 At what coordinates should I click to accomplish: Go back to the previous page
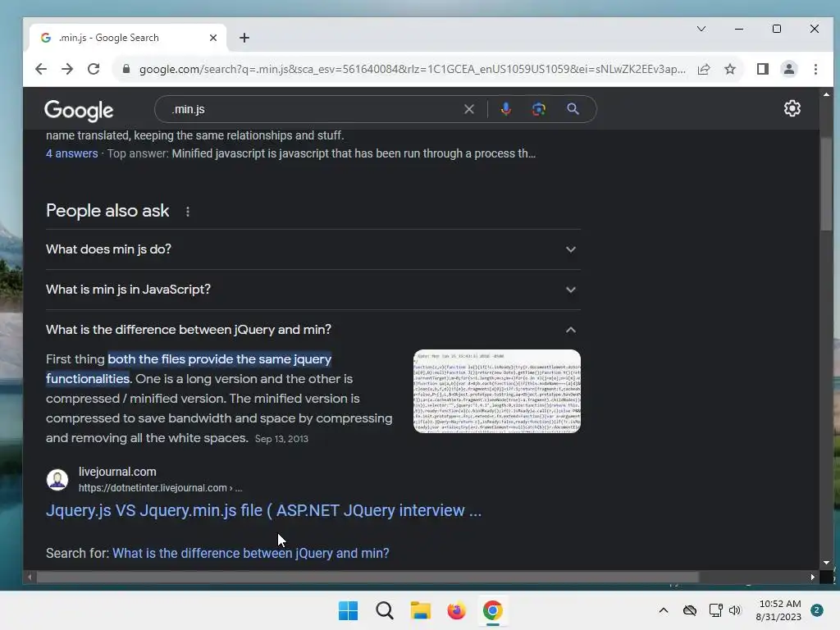pos(41,69)
